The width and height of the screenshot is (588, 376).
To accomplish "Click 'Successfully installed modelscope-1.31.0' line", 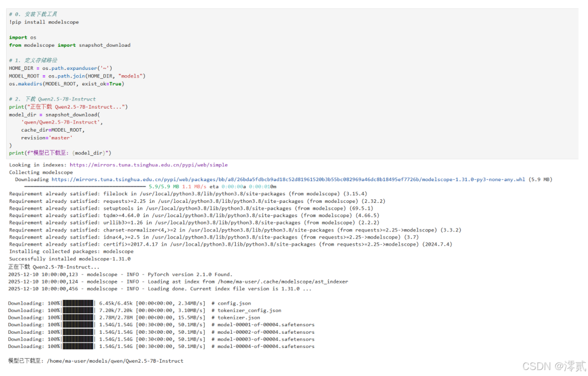I will click(x=70, y=259).
